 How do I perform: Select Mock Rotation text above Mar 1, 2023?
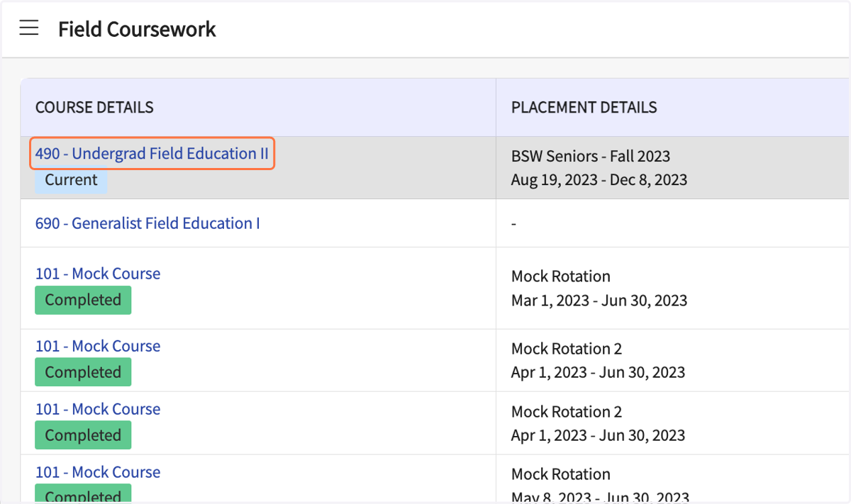[560, 276]
